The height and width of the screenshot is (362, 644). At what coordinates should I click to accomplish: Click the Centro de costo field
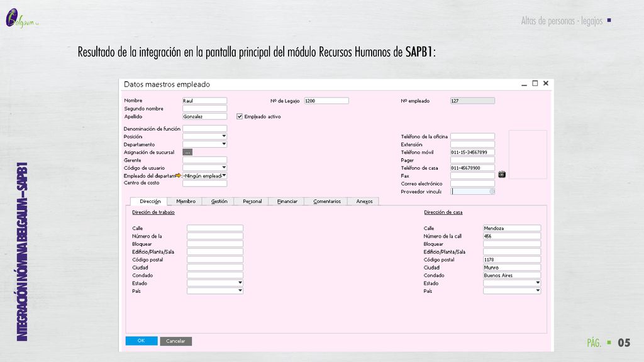204,184
